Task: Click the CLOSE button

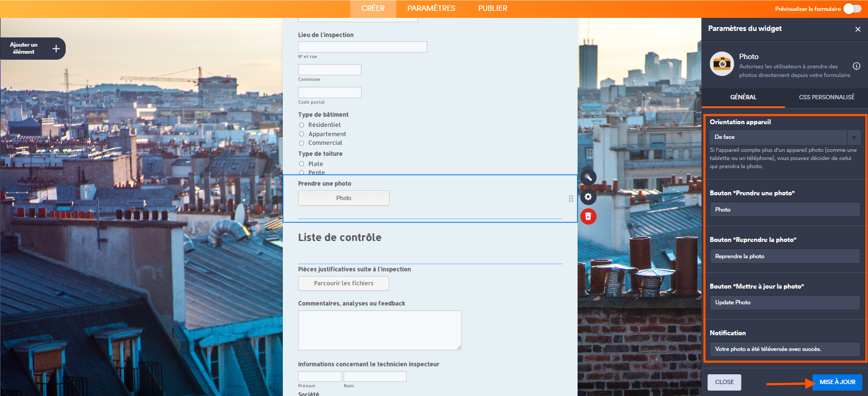Action: (724, 382)
